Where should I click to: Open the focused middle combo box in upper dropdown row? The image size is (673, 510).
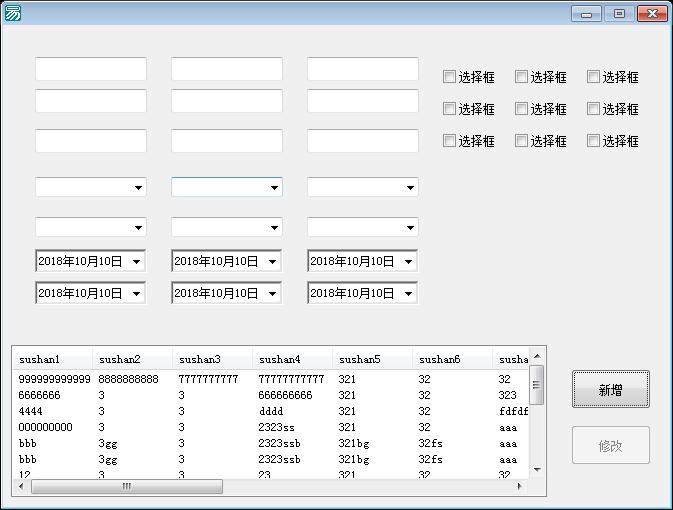pos(274,187)
